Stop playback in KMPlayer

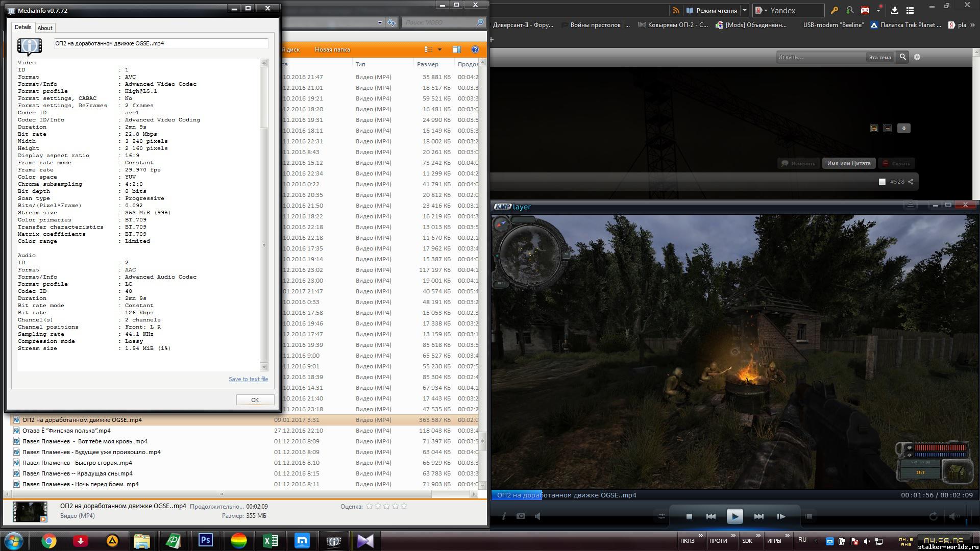point(689,516)
